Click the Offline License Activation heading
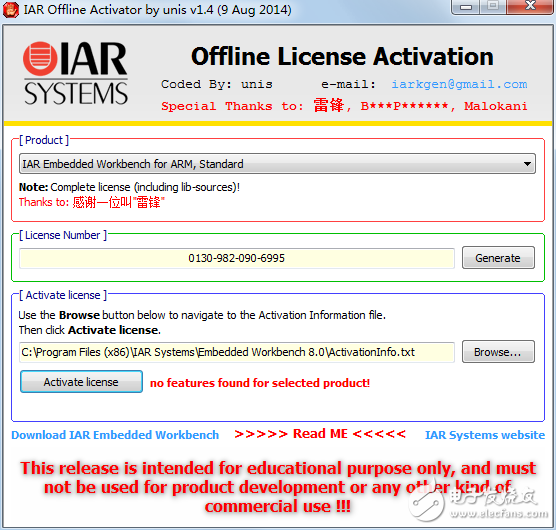Viewport: 556px width, 530px height. click(342, 57)
